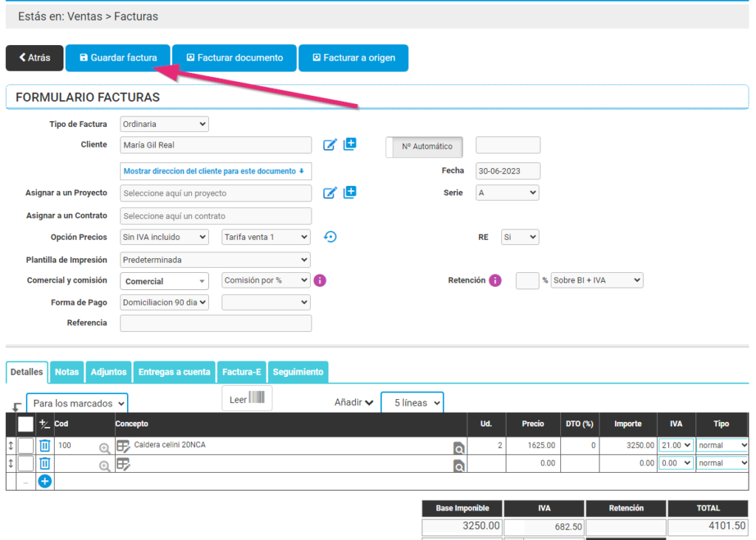Check the first detail line checkbox
Image resolution: width=756 pixels, height=540 pixels.
click(x=27, y=445)
